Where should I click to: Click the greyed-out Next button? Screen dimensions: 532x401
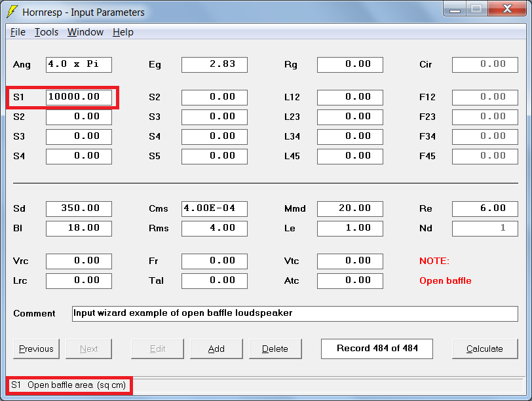click(88, 349)
